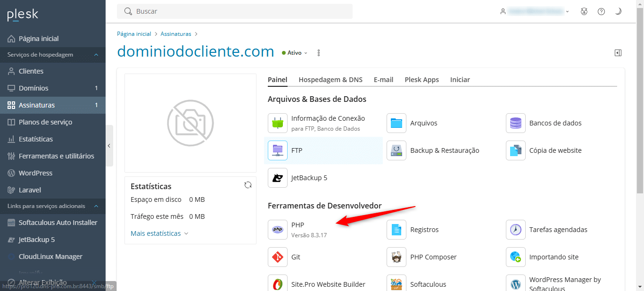Click Alterar Exibição in the sidebar

pyautogui.click(x=42, y=282)
